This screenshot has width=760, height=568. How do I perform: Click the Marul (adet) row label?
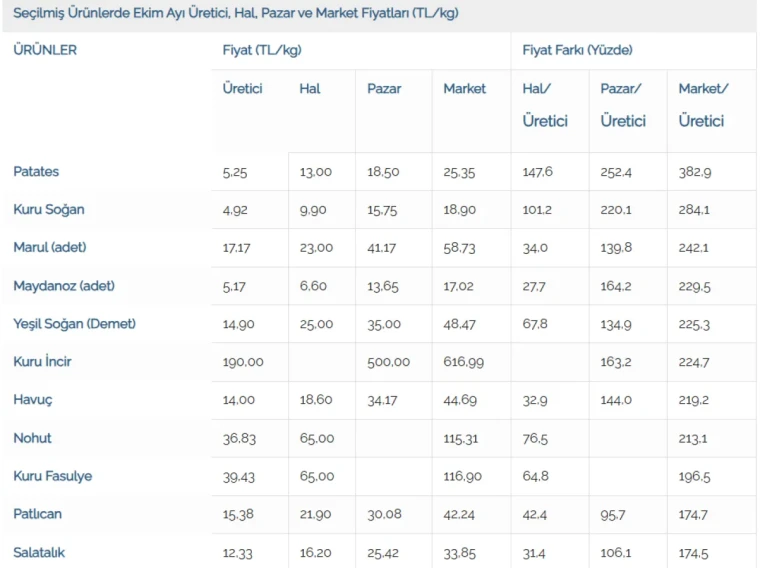[50, 248]
